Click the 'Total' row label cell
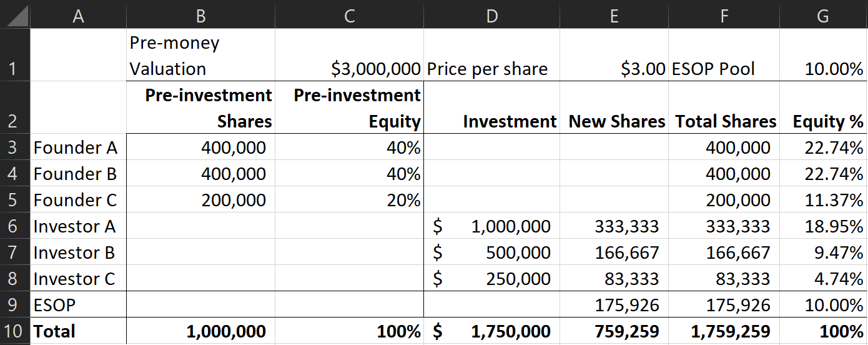868x345 pixels. 78,331
